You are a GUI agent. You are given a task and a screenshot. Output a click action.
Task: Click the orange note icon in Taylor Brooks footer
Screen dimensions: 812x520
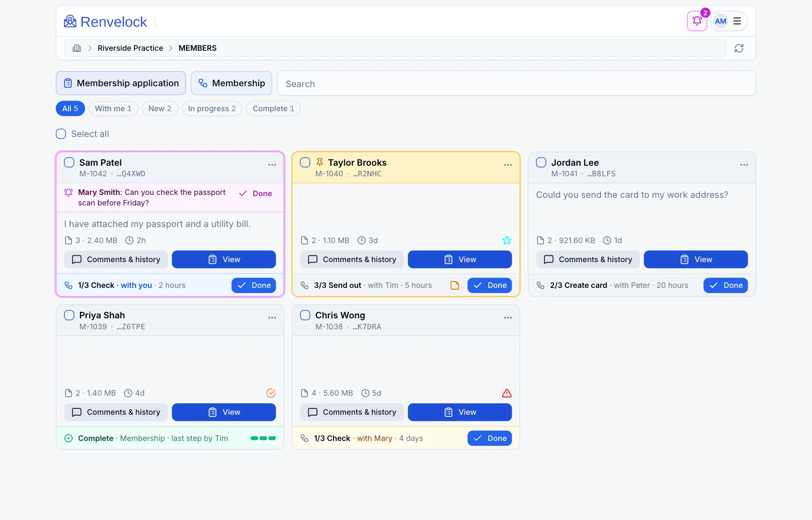455,285
